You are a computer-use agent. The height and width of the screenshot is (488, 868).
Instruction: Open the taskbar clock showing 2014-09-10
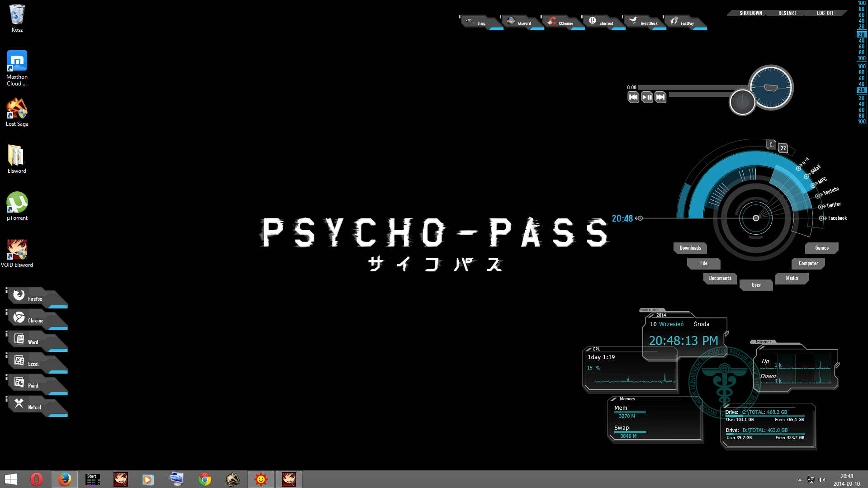point(847,480)
